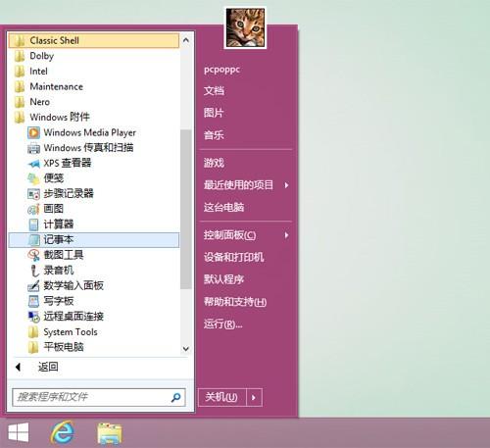Click the scrollbar down arrow
The height and width of the screenshot is (448, 490).
pos(186,349)
